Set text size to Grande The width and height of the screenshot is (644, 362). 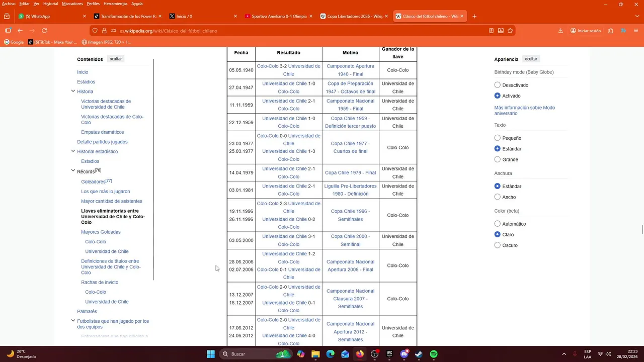point(497,159)
